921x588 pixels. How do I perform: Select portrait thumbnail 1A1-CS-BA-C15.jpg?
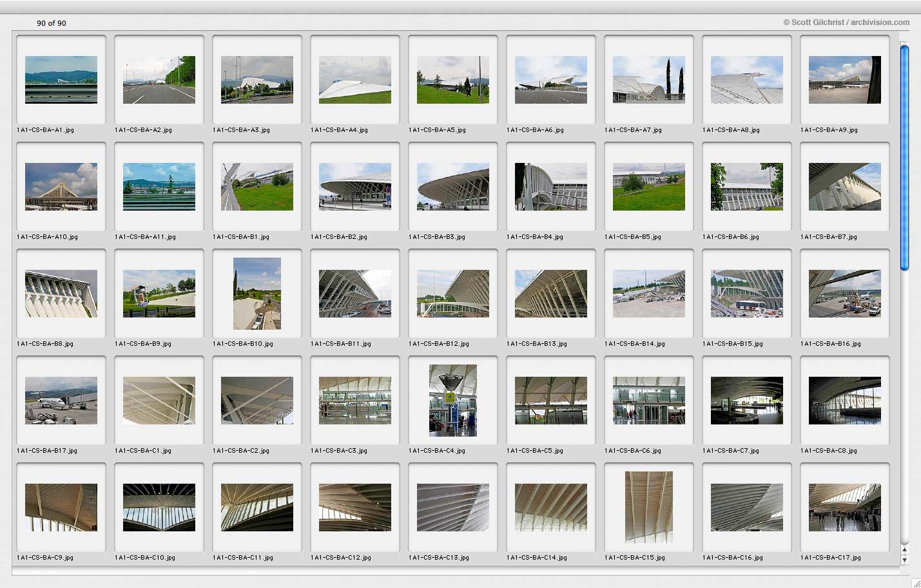(x=649, y=507)
